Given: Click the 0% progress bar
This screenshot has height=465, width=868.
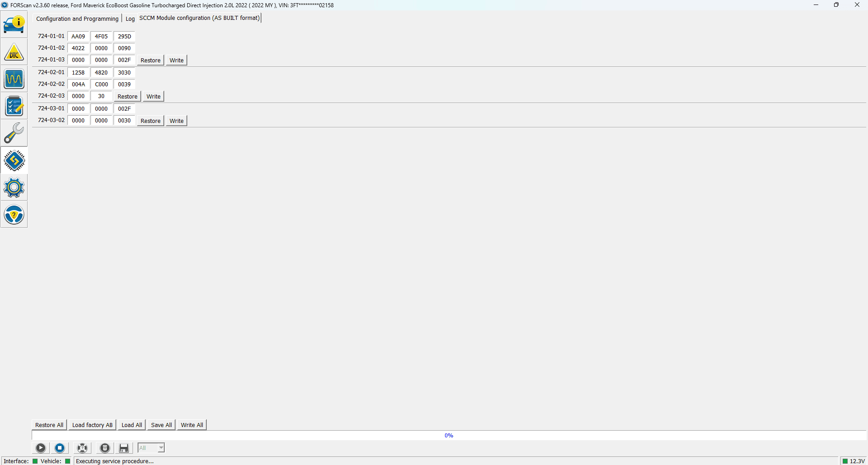Looking at the screenshot, I should tap(449, 435).
